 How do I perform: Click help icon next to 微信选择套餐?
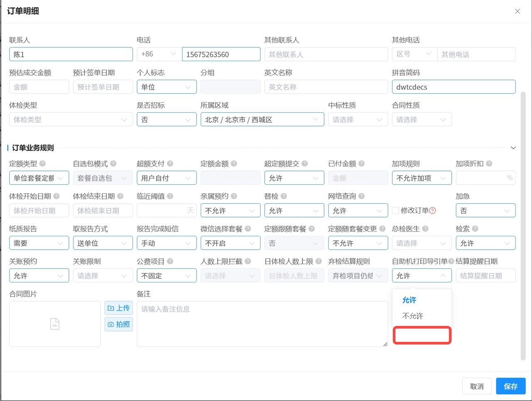point(248,229)
